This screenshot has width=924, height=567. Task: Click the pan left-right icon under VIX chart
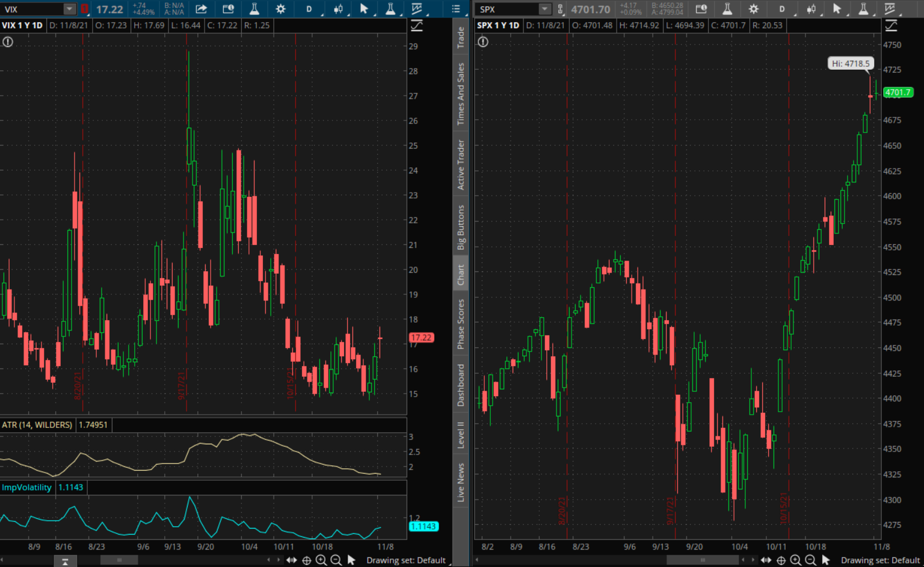[292, 560]
